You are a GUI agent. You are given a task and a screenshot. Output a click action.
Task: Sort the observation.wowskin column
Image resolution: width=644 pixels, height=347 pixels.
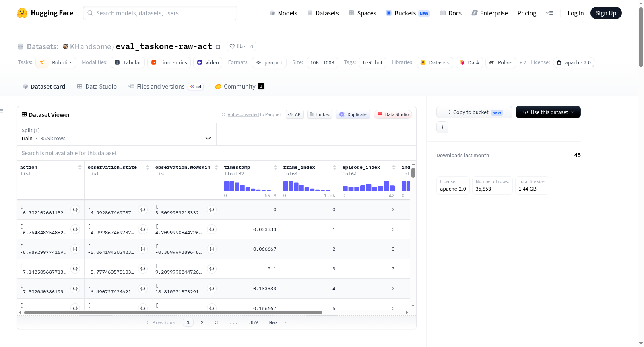pyautogui.click(x=216, y=167)
